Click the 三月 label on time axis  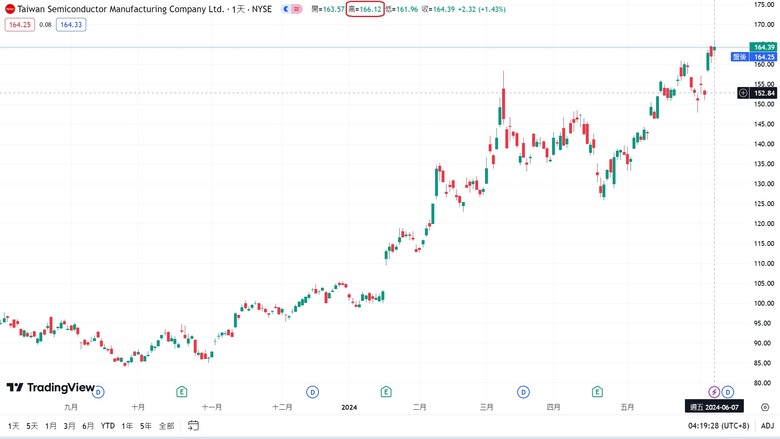(x=487, y=407)
